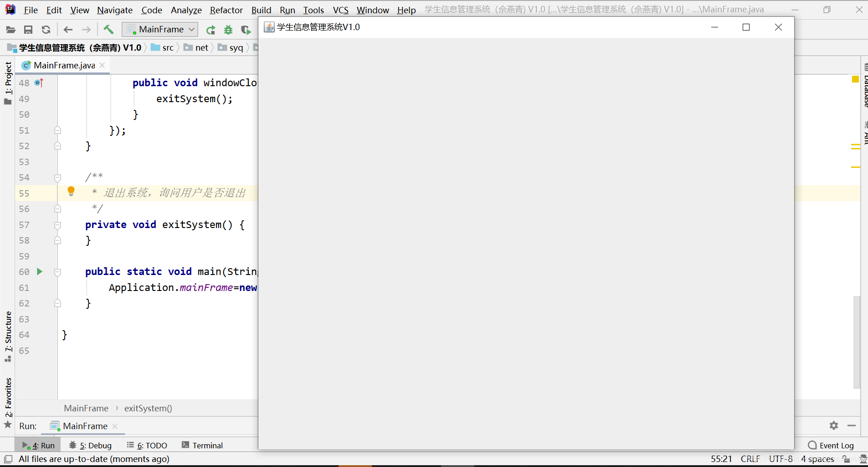
Task: Run with coverage shield icon
Action: click(246, 30)
